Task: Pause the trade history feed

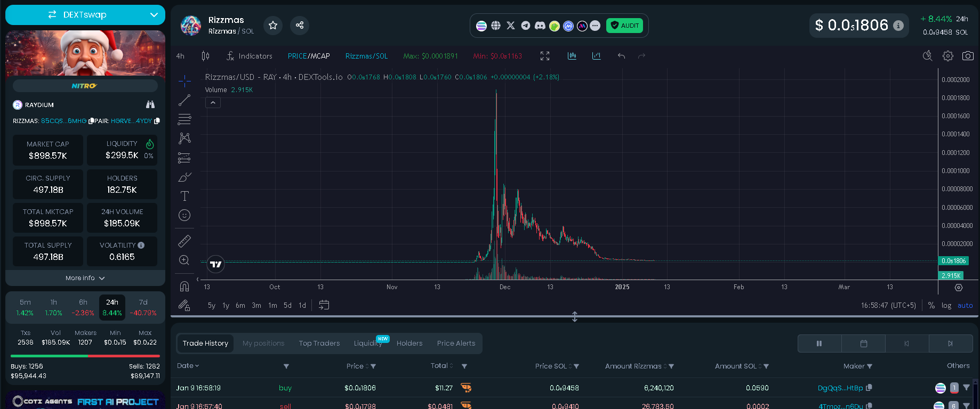Action: pos(819,343)
